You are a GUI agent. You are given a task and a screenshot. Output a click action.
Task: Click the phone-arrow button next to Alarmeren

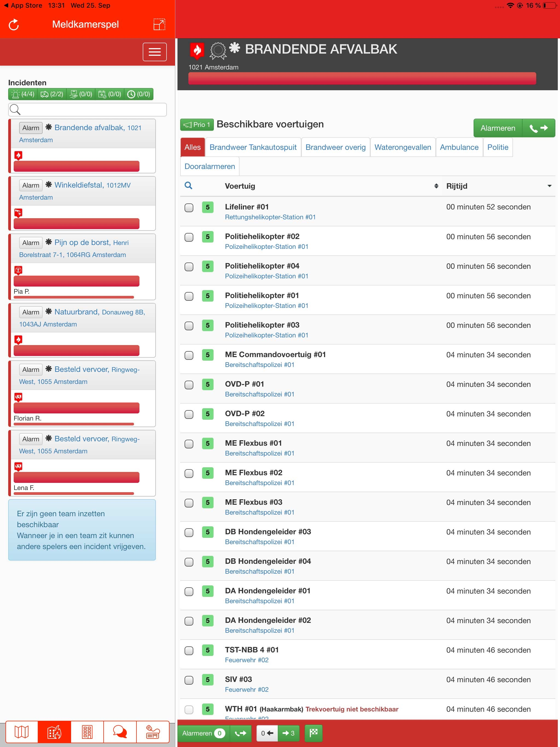tap(538, 128)
